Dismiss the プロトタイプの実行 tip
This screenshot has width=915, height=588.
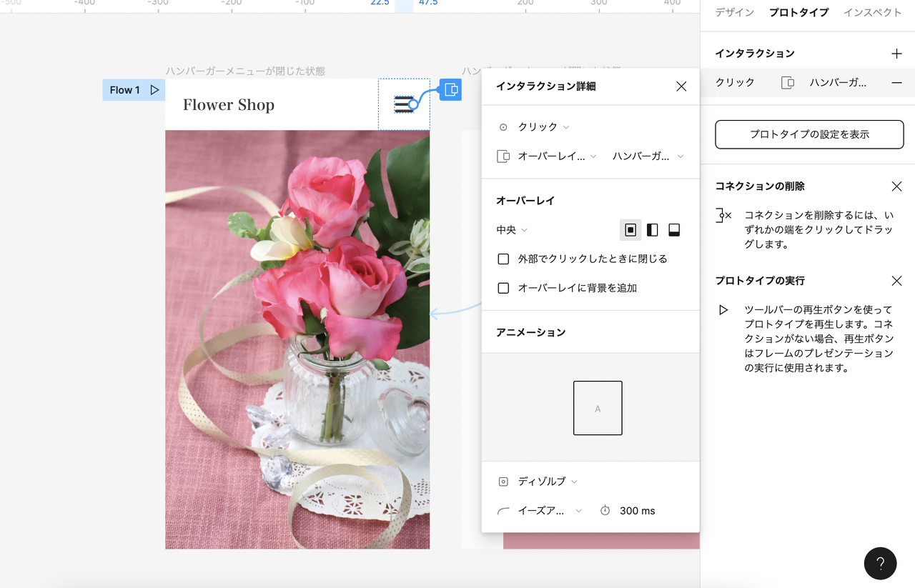coord(896,281)
